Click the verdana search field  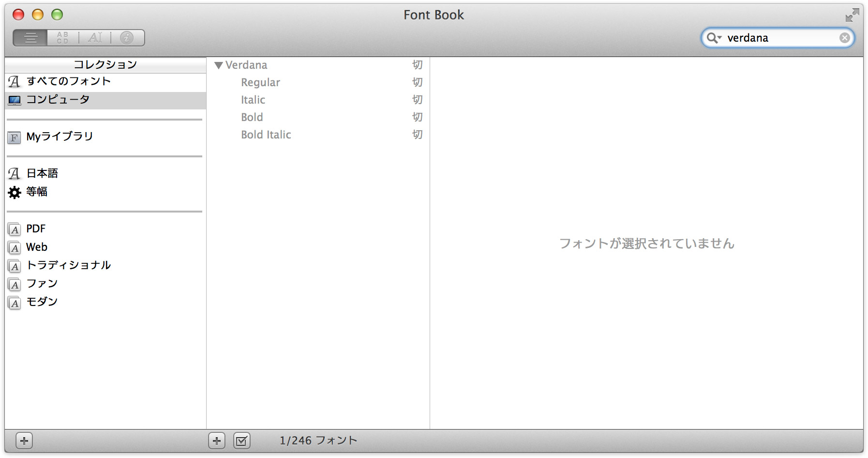(x=778, y=38)
